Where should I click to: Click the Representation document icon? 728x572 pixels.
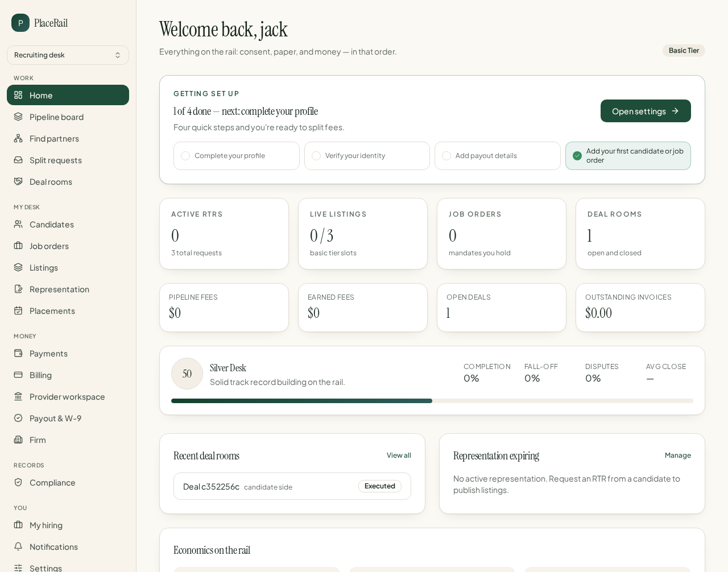[18, 289]
